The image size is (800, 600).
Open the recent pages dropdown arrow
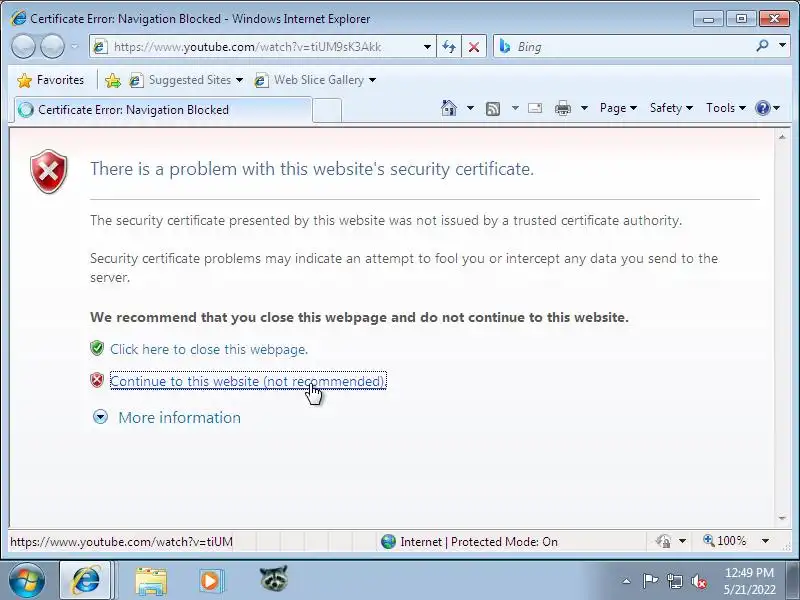point(75,46)
